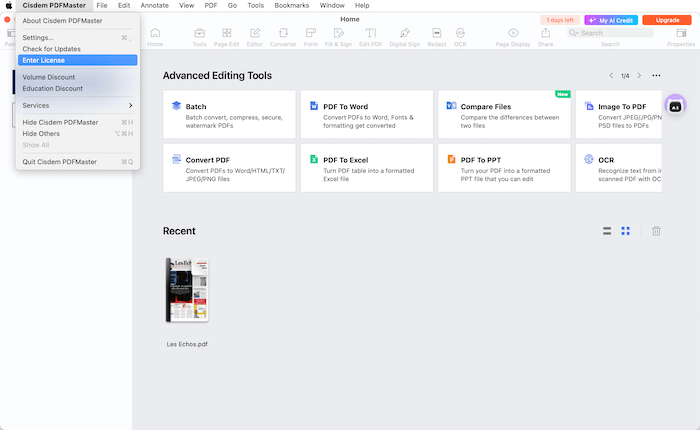Click the Redact tool icon in toolbar

coord(436,34)
